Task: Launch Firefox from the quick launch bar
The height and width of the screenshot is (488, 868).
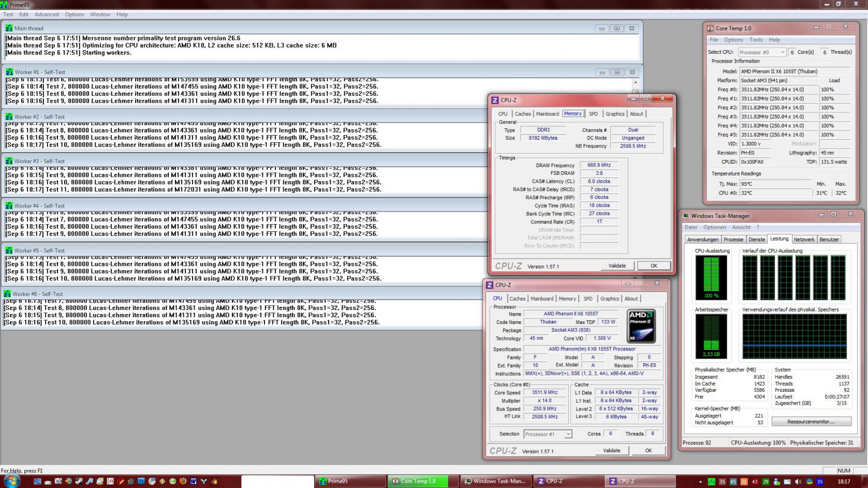Action: click(x=183, y=481)
